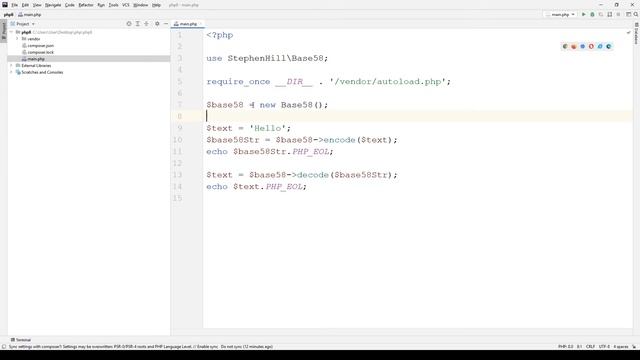
Task: Open the File menu
Action: [14, 5]
